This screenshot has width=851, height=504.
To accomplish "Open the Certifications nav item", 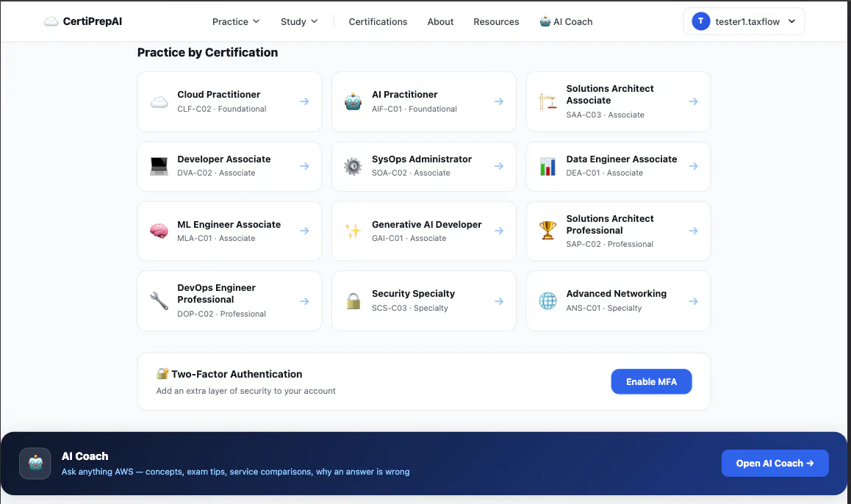I will coord(378,22).
